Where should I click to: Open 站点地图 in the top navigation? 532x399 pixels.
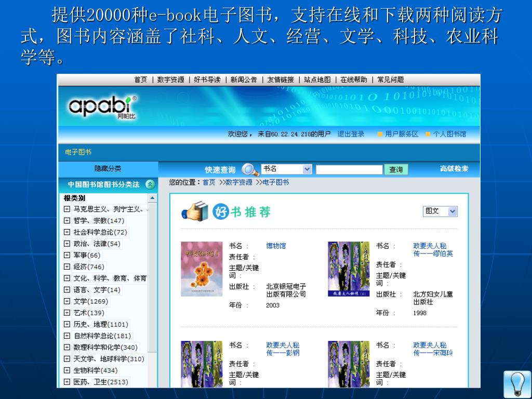317,79
